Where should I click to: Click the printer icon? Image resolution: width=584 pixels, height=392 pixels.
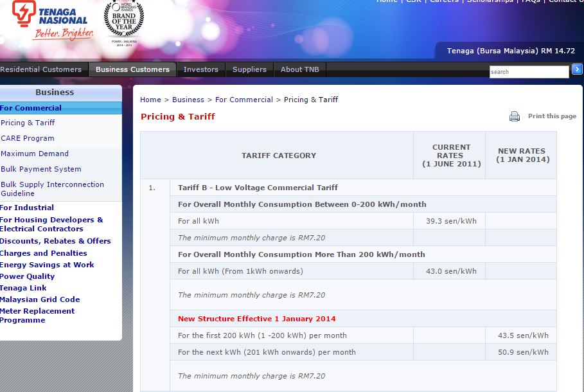pos(514,116)
